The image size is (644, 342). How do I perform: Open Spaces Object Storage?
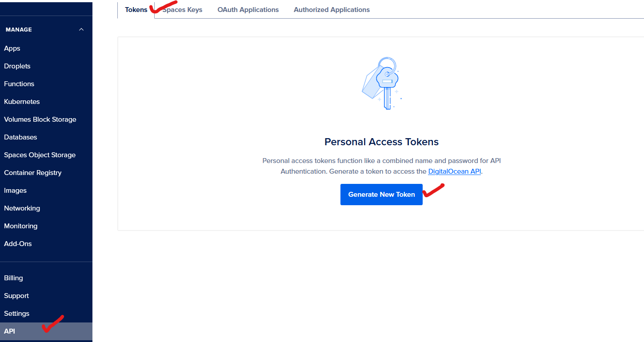(40, 155)
